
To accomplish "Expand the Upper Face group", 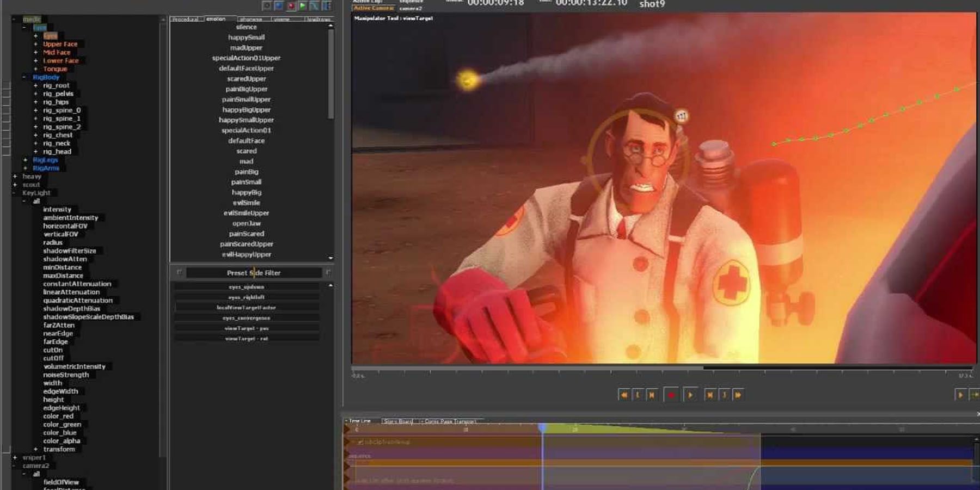I will [x=36, y=44].
